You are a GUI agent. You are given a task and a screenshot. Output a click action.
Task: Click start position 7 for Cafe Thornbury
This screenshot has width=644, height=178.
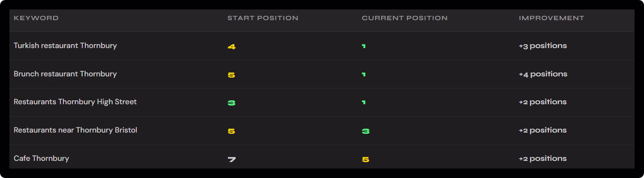point(231,160)
